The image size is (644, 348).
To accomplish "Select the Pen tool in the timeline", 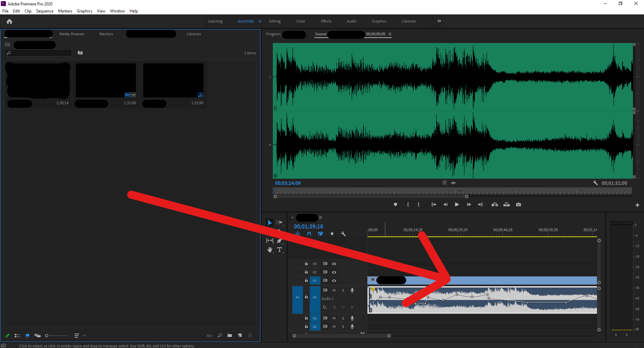I will [280, 241].
